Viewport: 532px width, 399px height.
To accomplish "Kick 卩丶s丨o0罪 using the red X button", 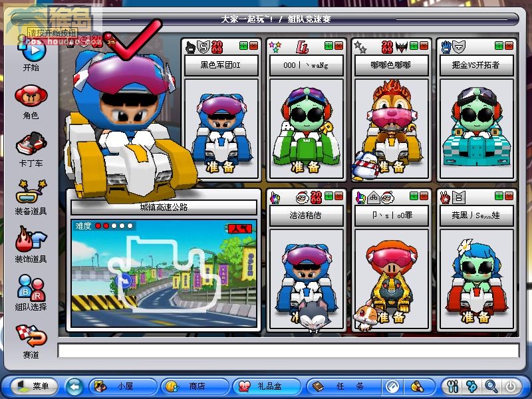I will [x=424, y=196].
